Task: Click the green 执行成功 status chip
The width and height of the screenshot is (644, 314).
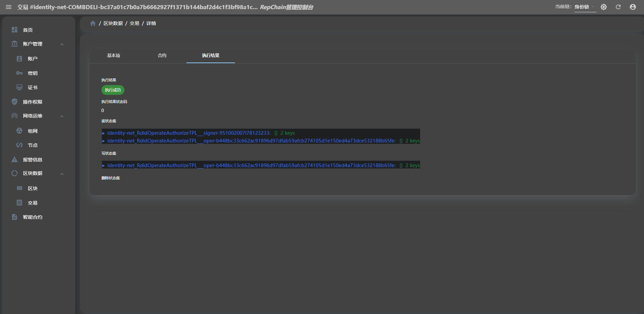Action: (x=113, y=90)
